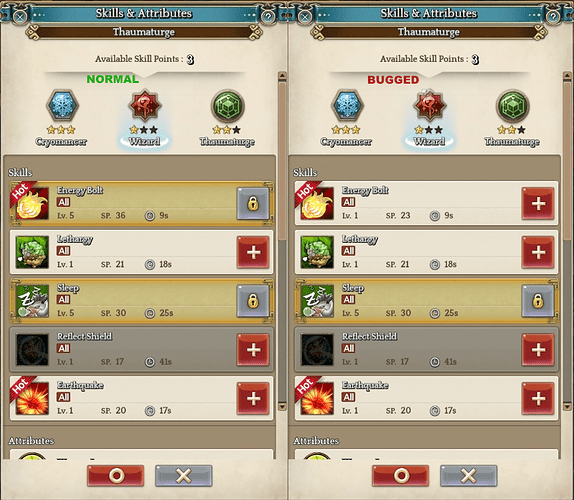Click the Earthquake skill icon in the Normal panel
574x500 pixels.
(32, 398)
